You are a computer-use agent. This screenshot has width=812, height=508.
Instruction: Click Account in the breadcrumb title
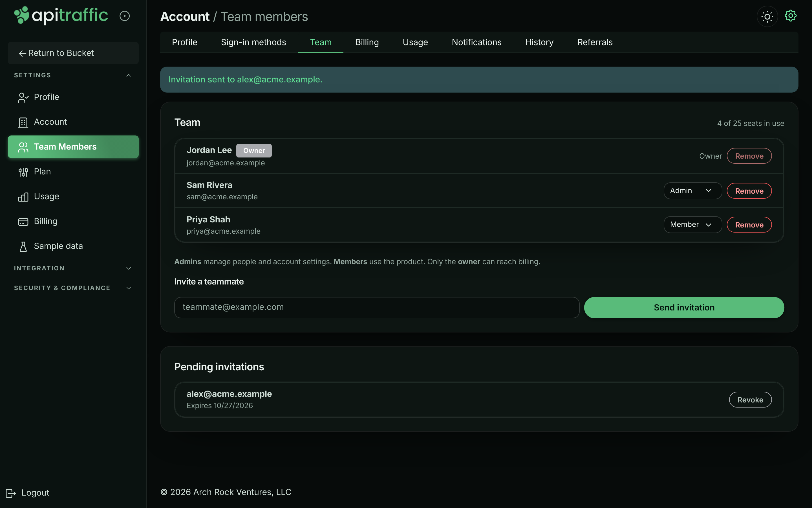(x=185, y=16)
